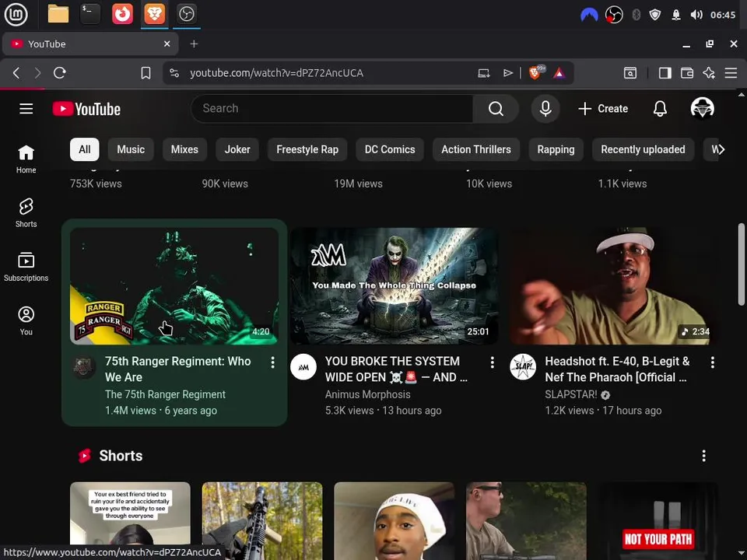Open the You section in sidebar
The width and height of the screenshot is (747, 560).
[x=26, y=321]
